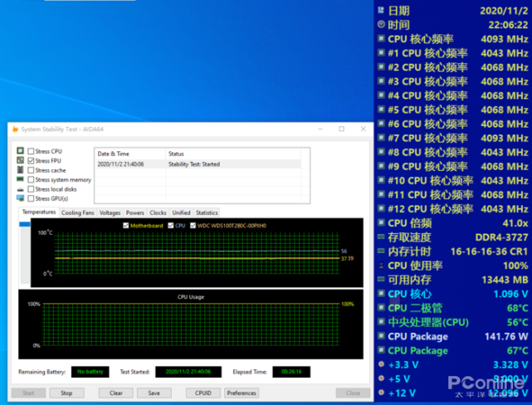The width and height of the screenshot is (532, 405).
Task: Enable the Stress system memory checkbox
Action: 31,179
